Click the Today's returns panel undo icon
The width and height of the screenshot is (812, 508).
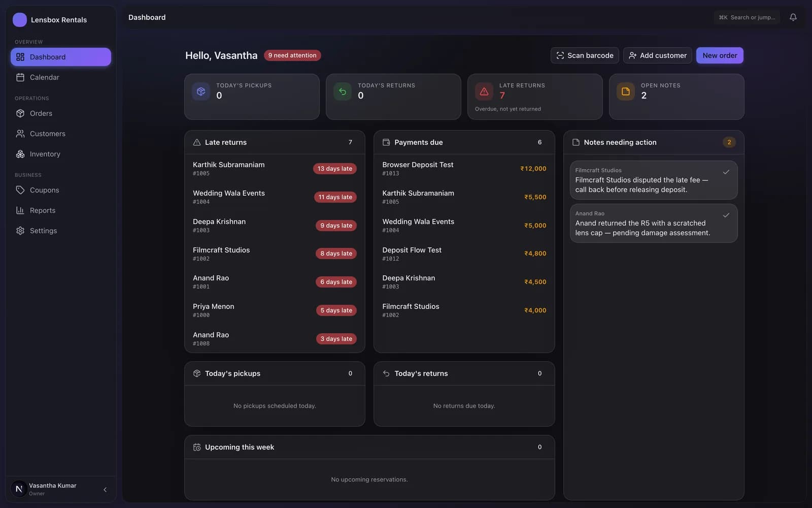386,373
